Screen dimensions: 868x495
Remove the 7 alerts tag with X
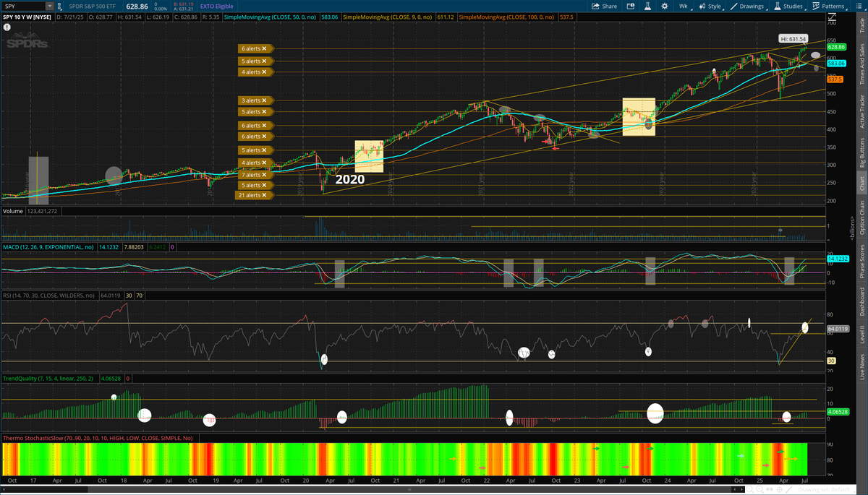pos(265,175)
